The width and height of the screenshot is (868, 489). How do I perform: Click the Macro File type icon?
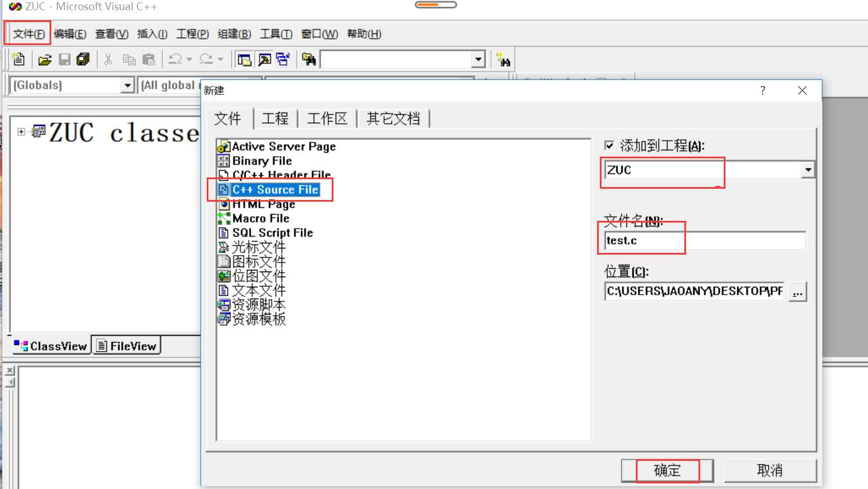(224, 219)
